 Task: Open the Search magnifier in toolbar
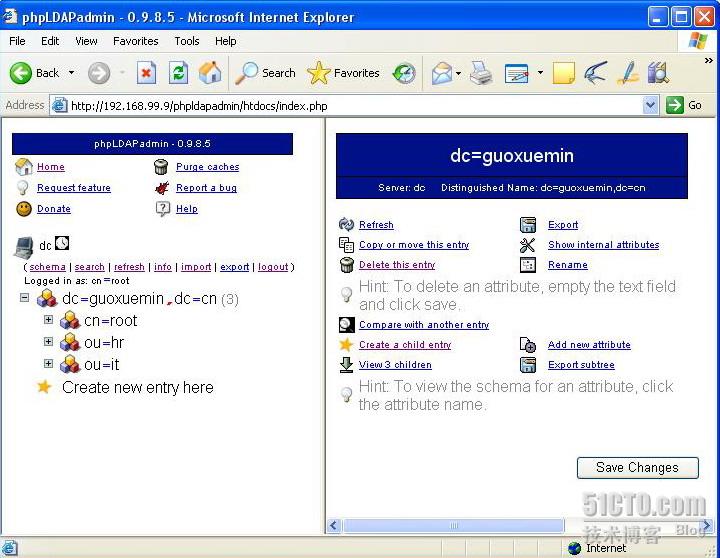[247, 73]
